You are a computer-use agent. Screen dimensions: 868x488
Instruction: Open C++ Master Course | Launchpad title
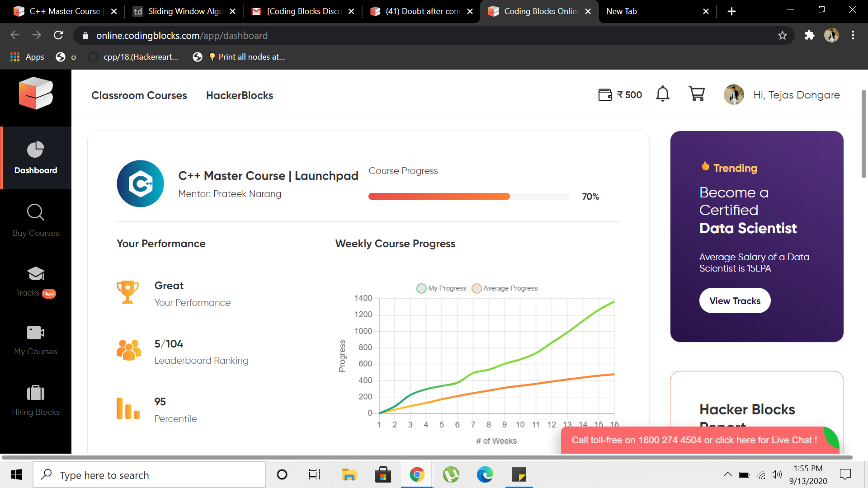[x=268, y=176]
